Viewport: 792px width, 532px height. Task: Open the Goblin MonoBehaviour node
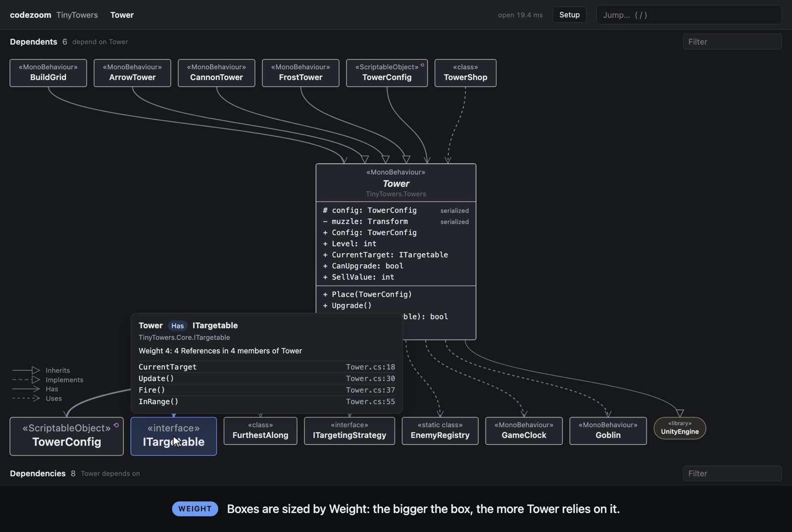pos(608,431)
